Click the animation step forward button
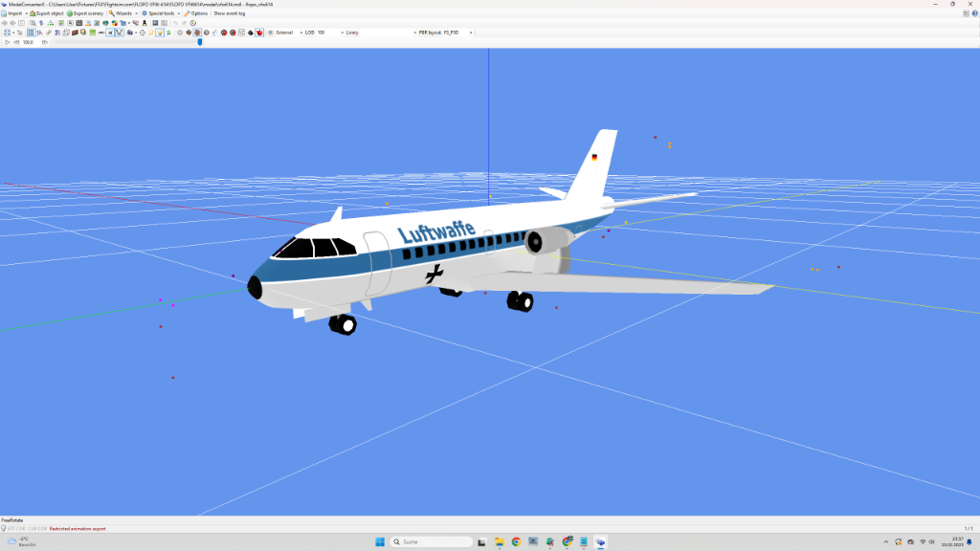 44,42
